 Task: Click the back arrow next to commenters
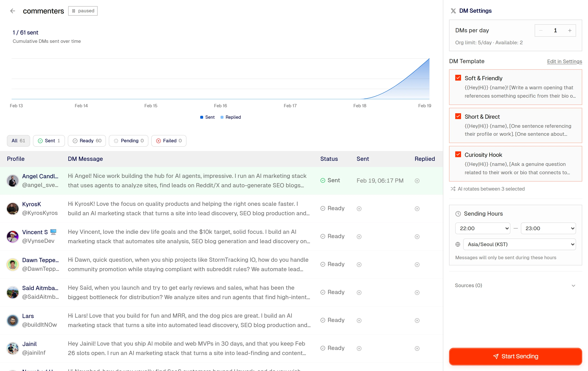coord(13,11)
